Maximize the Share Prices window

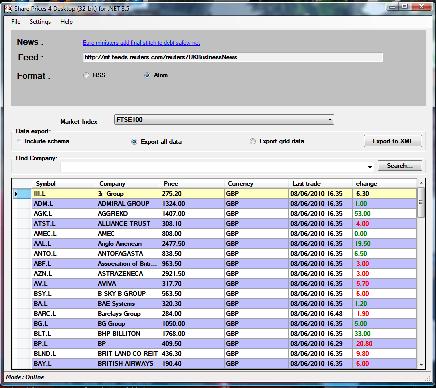[x=405, y=7]
